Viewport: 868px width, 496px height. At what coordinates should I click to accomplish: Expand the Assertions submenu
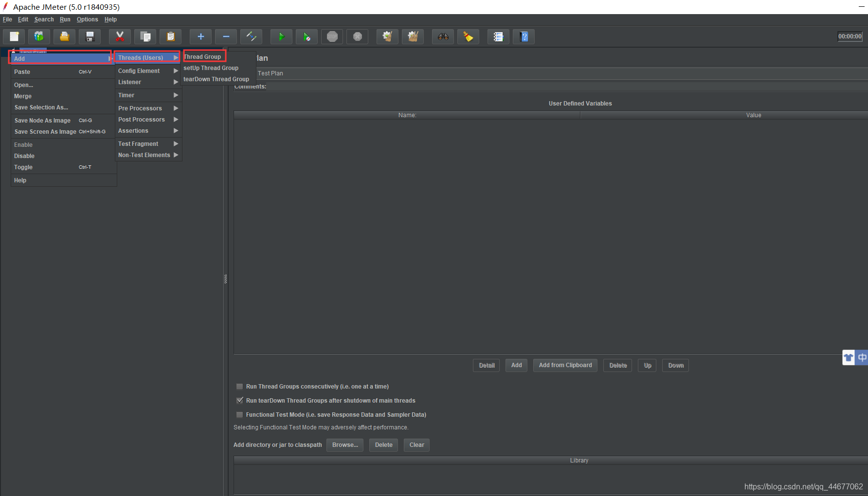click(x=148, y=131)
